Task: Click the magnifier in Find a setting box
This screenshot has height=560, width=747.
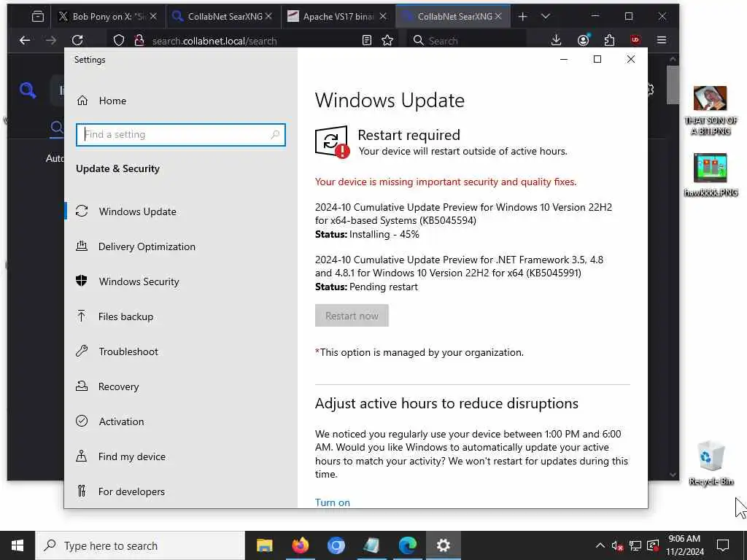Action: point(275,135)
